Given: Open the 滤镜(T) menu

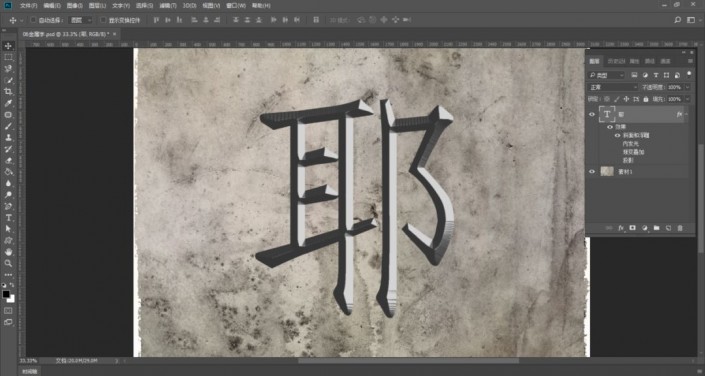Looking at the screenshot, I should click(x=168, y=6).
